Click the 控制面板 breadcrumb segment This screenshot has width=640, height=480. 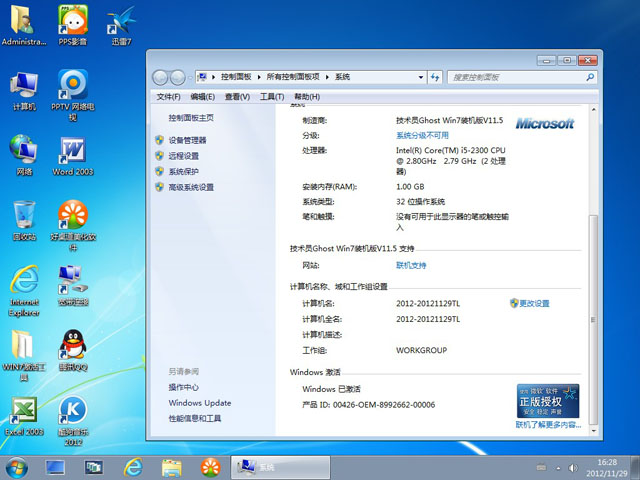click(236, 77)
